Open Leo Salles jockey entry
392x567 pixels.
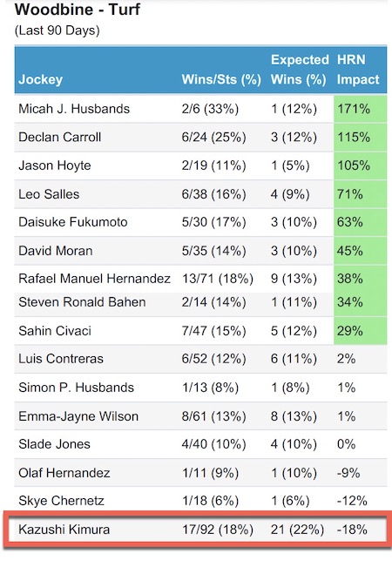(49, 194)
